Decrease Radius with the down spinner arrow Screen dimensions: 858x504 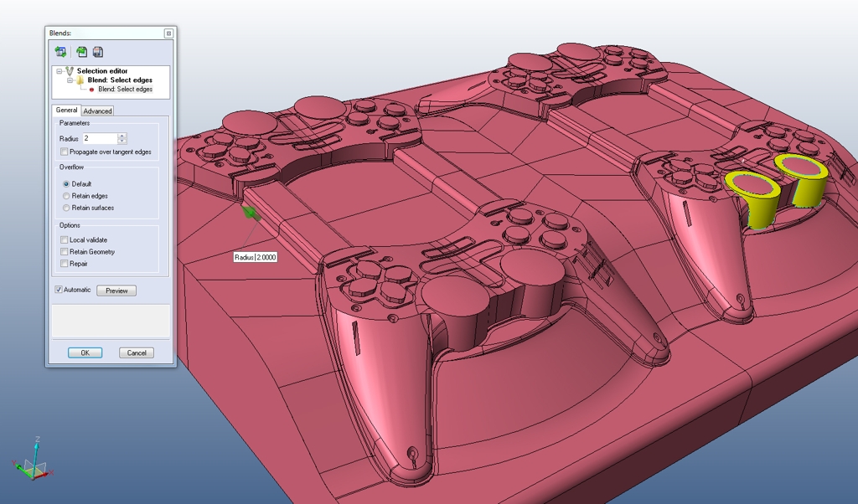click(x=122, y=141)
